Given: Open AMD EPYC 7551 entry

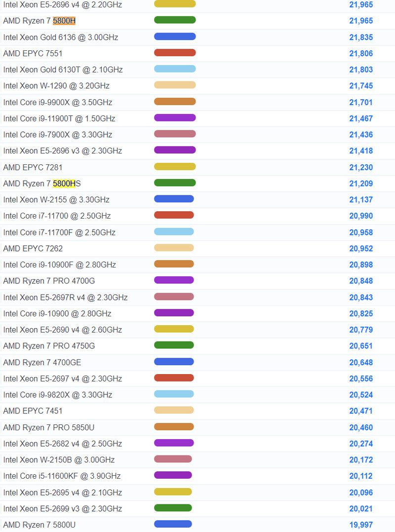Looking at the screenshot, I should click(x=33, y=53).
